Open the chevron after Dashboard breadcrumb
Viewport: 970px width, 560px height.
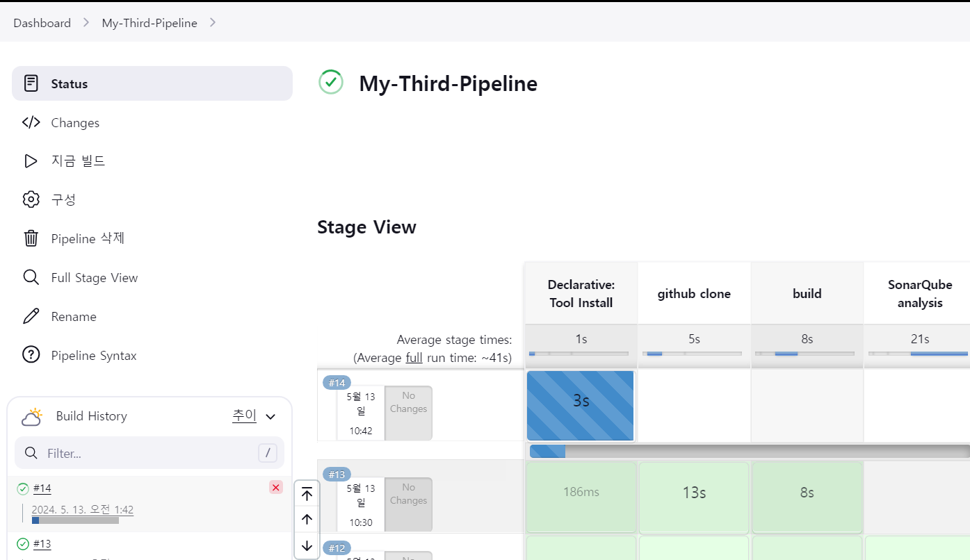[x=86, y=22]
